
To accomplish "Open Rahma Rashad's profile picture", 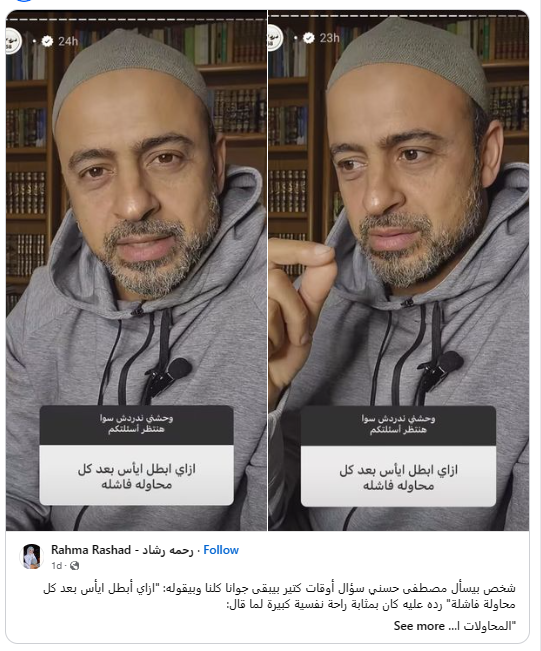I will [32, 556].
